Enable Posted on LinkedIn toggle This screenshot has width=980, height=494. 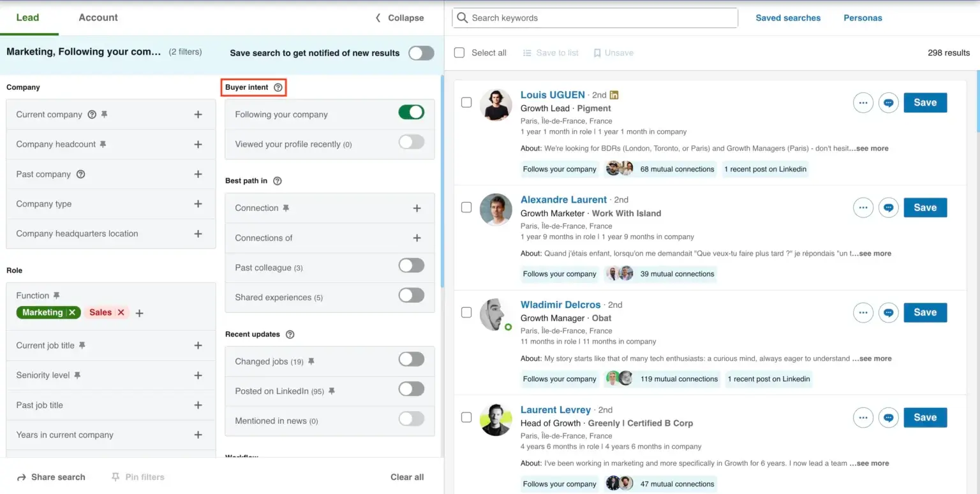tap(412, 389)
